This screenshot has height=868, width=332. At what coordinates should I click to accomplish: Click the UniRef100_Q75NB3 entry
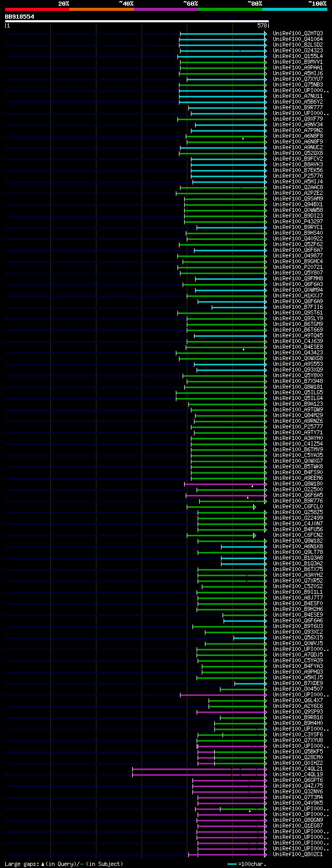point(298,84)
